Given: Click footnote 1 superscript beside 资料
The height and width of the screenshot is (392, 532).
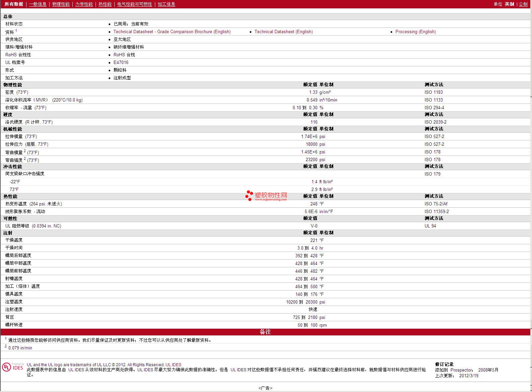Looking at the screenshot, I should point(16,30).
